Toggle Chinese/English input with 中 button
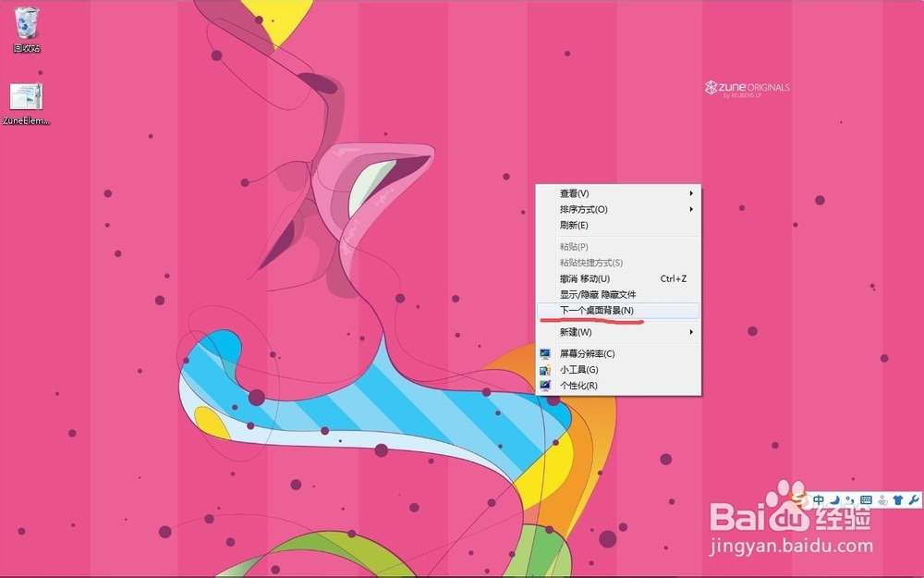924x578 pixels. click(819, 499)
